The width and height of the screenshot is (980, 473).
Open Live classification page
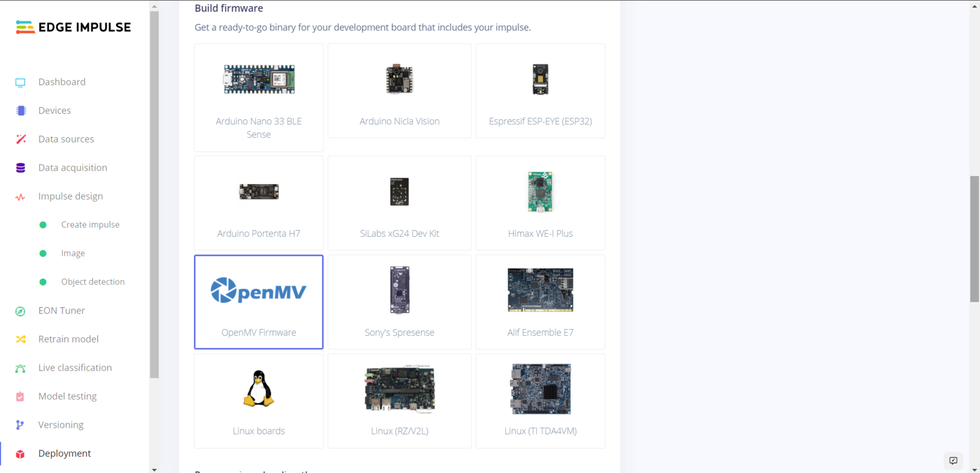(x=75, y=368)
